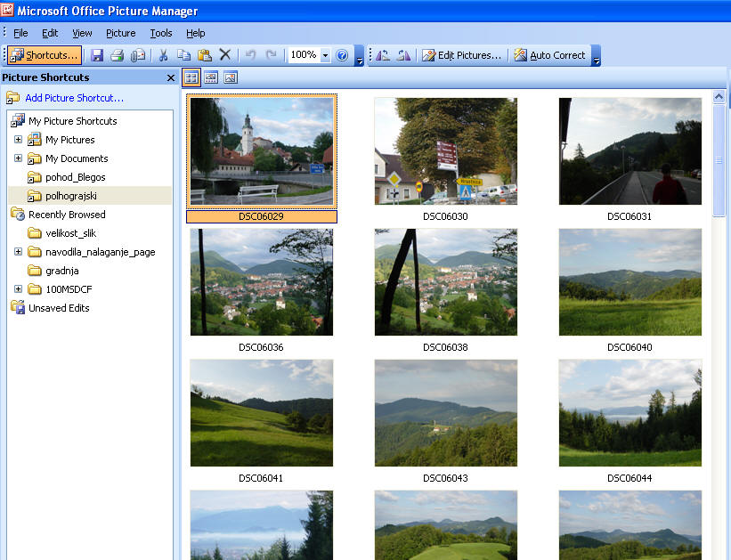Select the Unsaved Edits item

pos(59,308)
